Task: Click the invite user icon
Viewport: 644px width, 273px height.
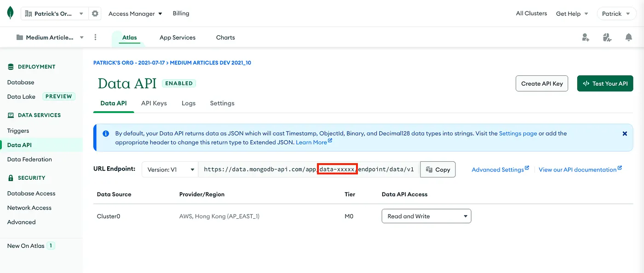Action: pos(586,37)
